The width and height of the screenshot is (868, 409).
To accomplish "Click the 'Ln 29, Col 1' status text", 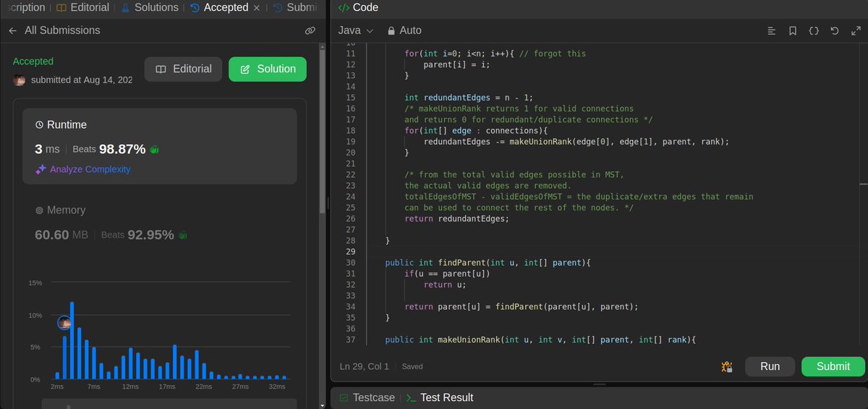I will pyautogui.click(x=365, y=366).
